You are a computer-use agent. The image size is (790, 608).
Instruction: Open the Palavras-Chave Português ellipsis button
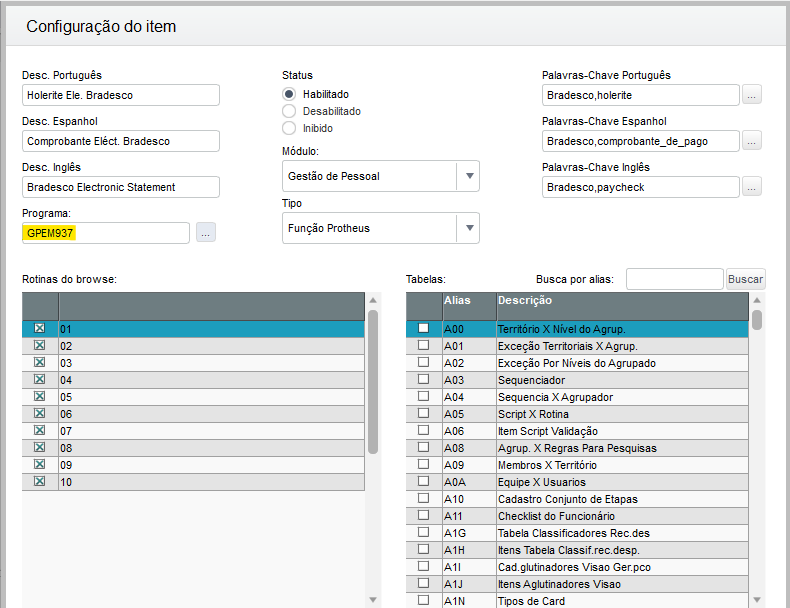pos(751,95)
